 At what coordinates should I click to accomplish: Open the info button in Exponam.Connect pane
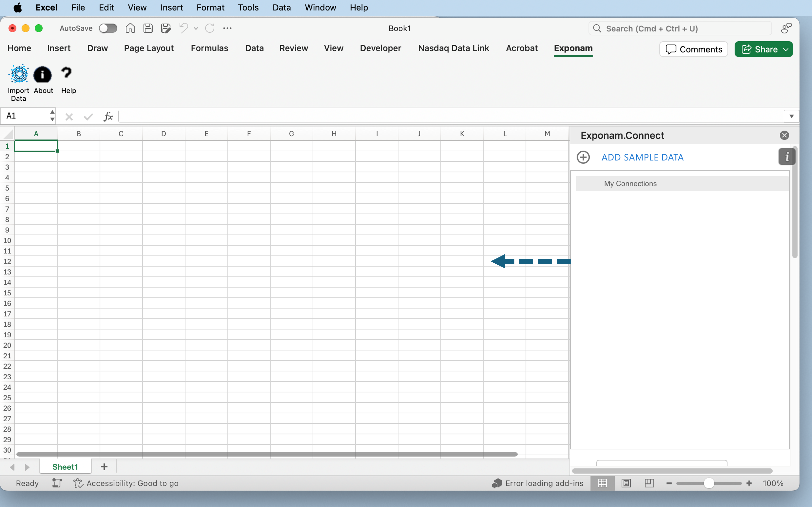(787, 157)
